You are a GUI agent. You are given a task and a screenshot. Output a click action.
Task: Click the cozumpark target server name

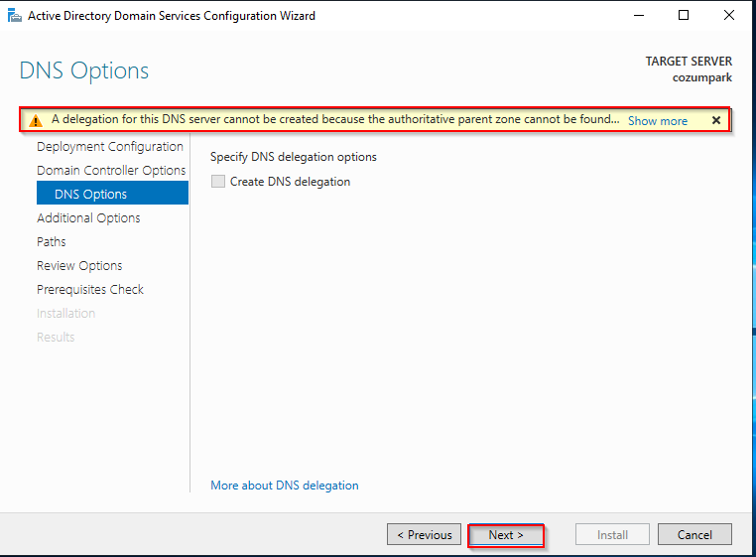pyautogui.click(x=702, y=77)
